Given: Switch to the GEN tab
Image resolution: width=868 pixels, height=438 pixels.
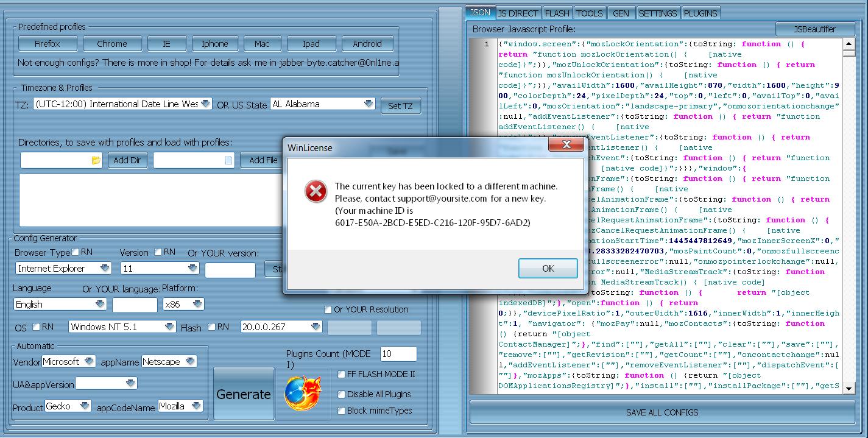Looking at the screenshot, I should tap(621, 13).
